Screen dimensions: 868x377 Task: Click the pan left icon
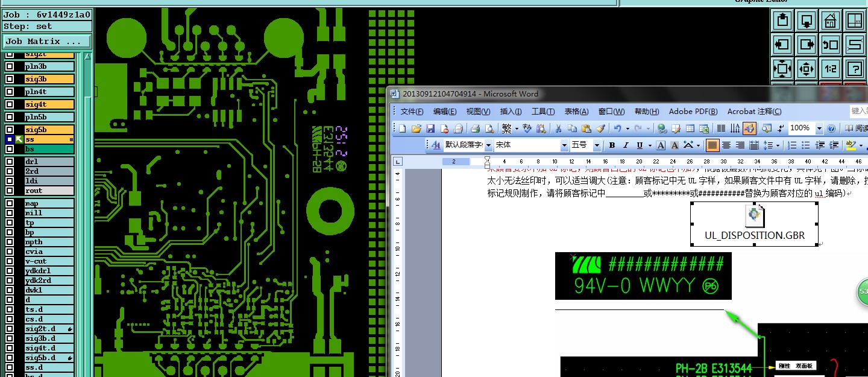click(782, 45)
